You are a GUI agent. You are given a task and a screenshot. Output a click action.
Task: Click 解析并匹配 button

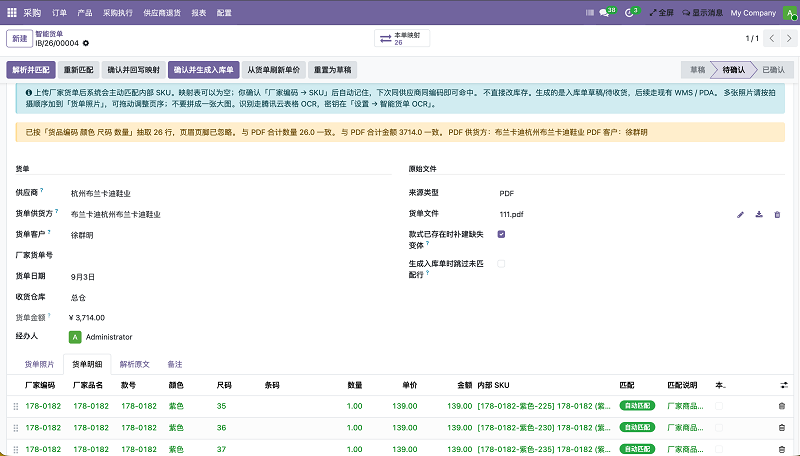point(31,70)
